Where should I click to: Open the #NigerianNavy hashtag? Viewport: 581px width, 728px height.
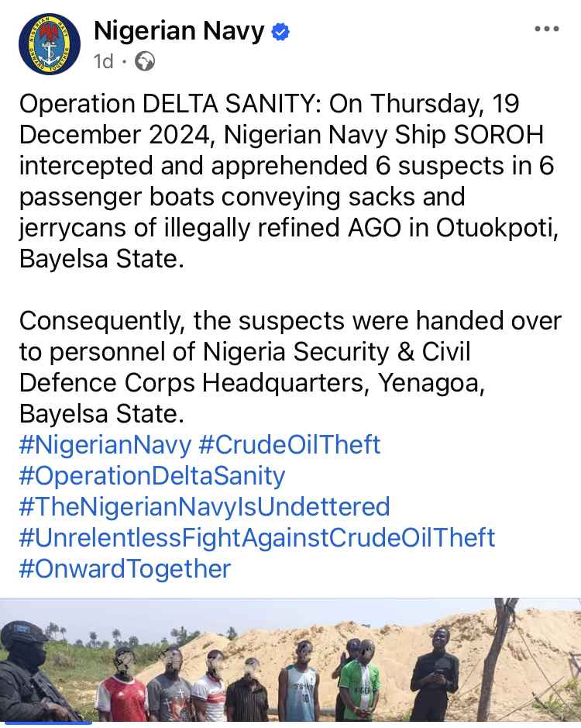coord(105,445)
